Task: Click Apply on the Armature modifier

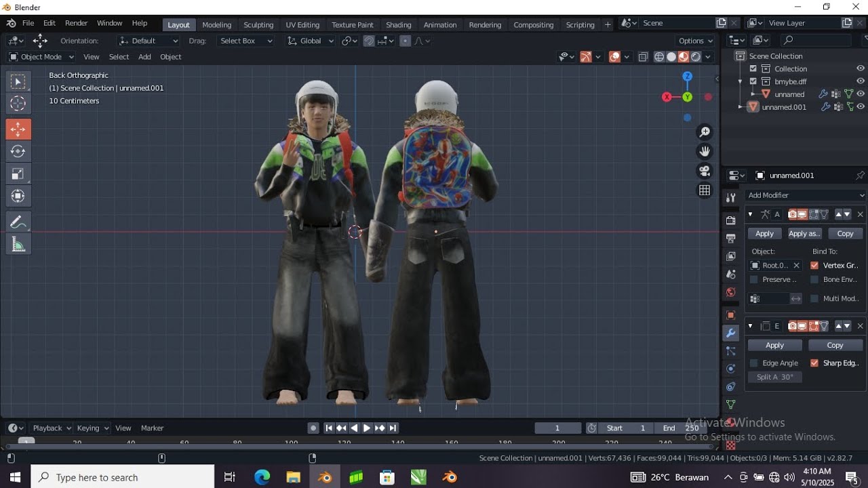Action: point(765,233)
